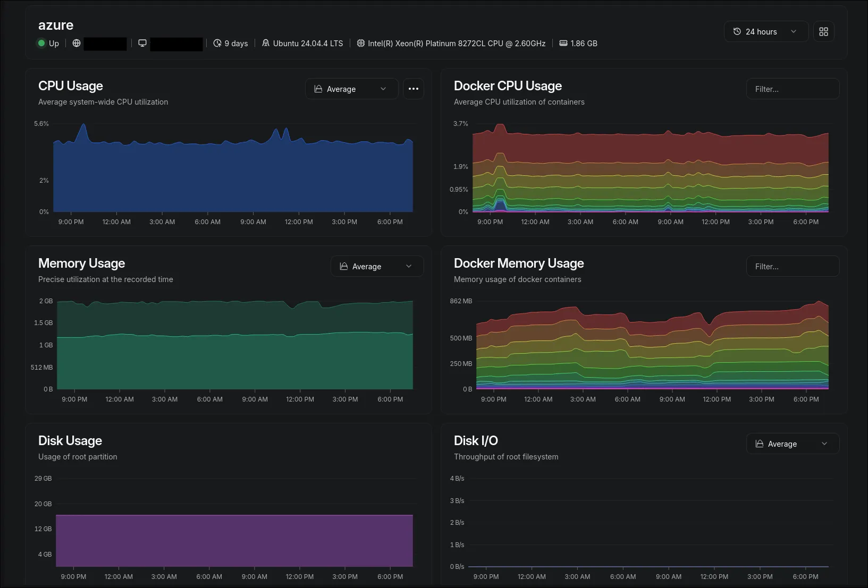Click the grid layout toggle icon
The width and height of the screenshot is (868, 588).
pos(823,32)
